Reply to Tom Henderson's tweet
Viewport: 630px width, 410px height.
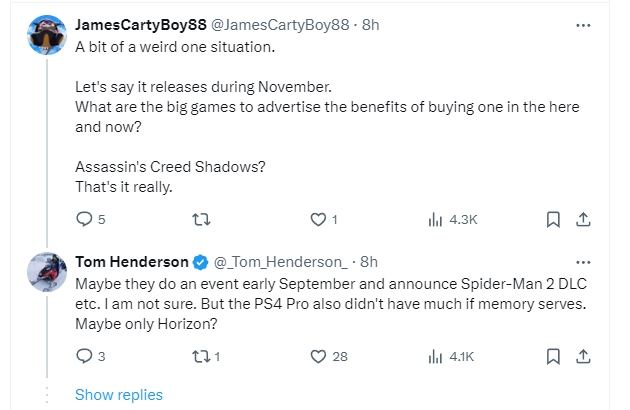click(x=84, y=356)
